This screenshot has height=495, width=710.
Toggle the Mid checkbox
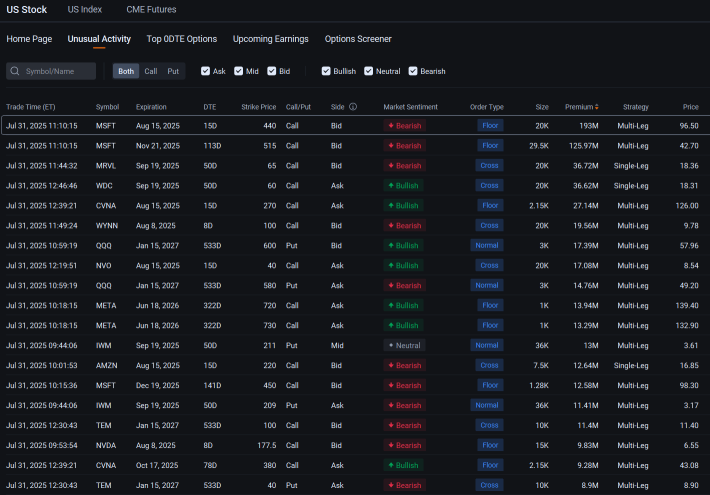(x=239, y=71)
